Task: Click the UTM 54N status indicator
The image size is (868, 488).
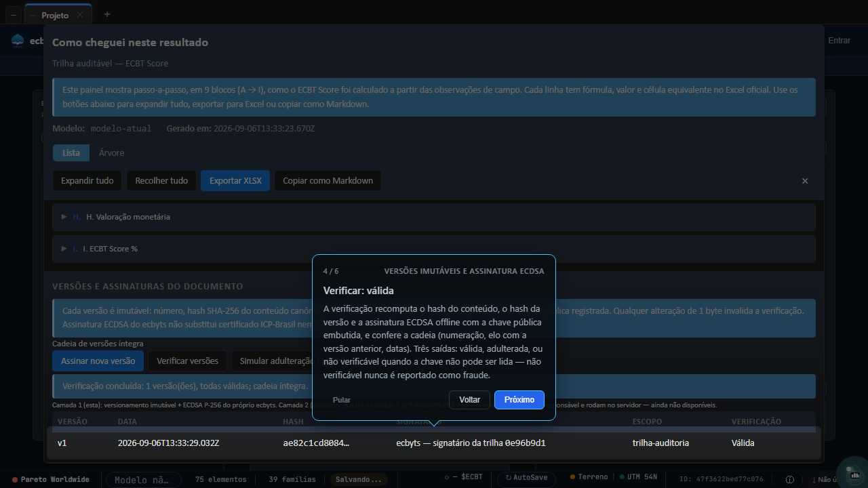Action: [638, 477]
